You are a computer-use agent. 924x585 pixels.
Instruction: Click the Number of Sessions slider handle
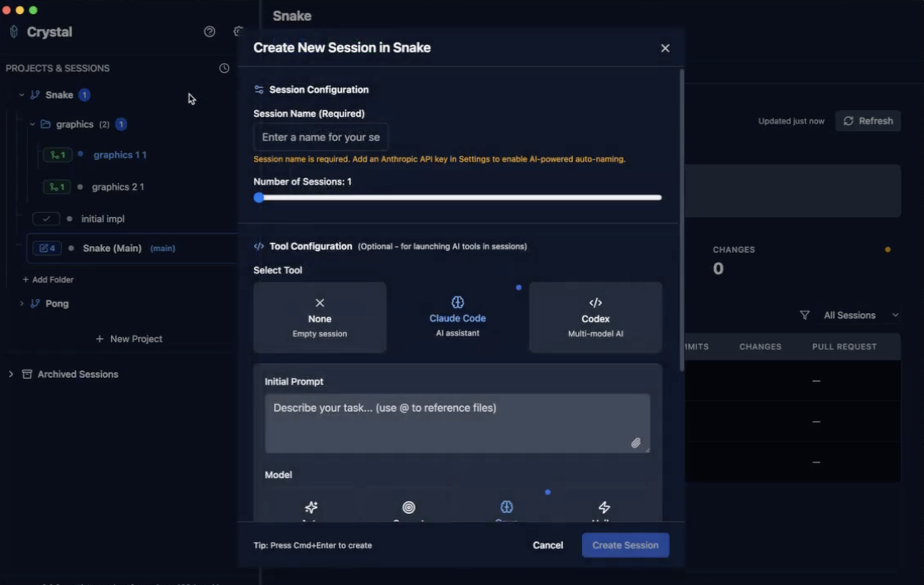pos(259,198)
